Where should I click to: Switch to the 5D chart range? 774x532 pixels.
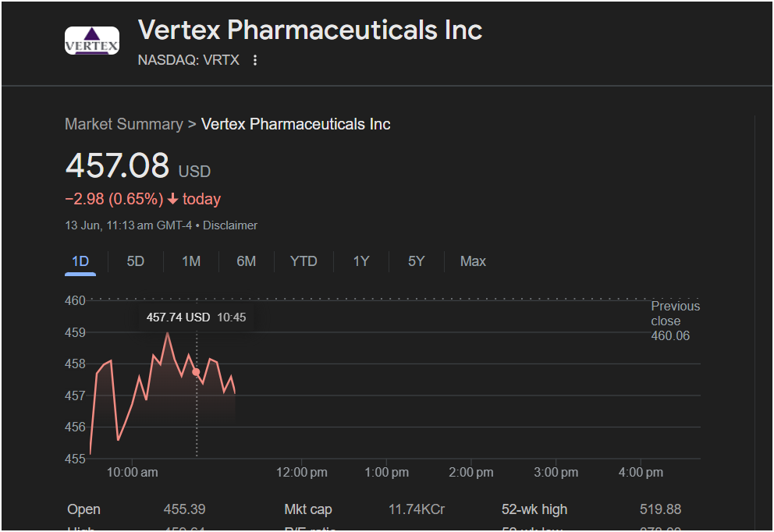(x=135, y=261)
